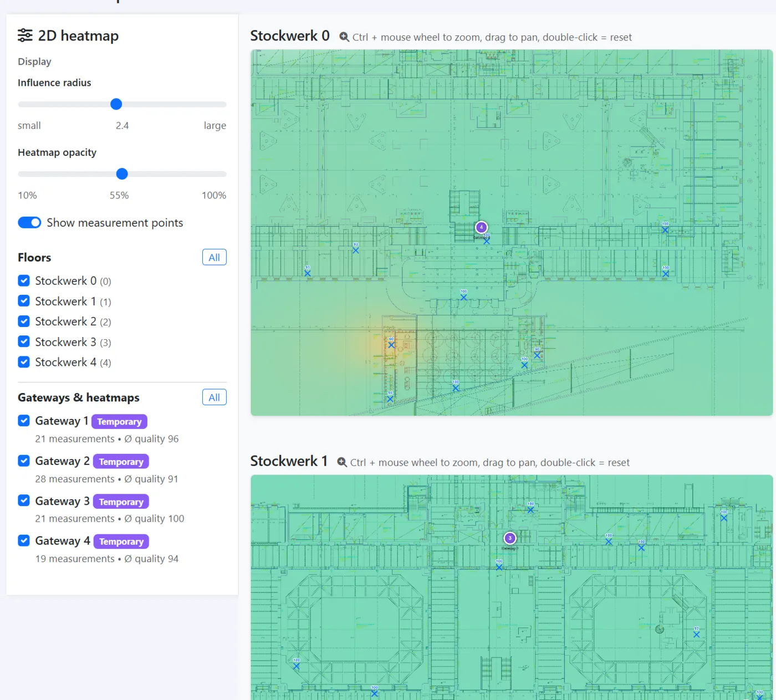
Task: Click the Stockwerk 2 (2) floor label
Action: click(73, 321)
